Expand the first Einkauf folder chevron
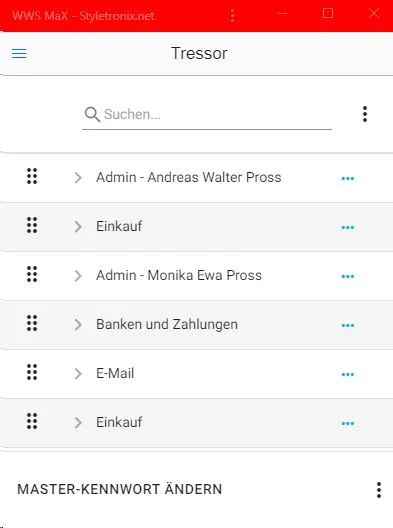The width and height of the screenshot is (393, 528). pos(78,227)
